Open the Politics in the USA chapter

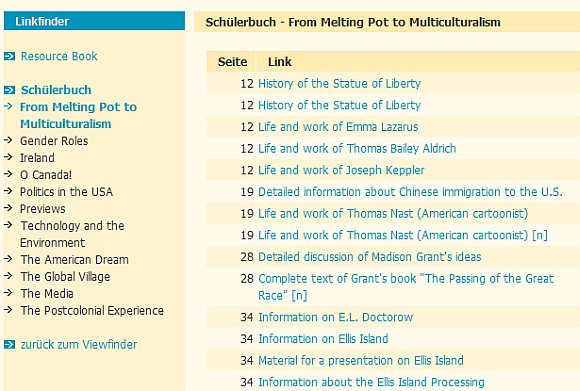[x=66, y=192]
